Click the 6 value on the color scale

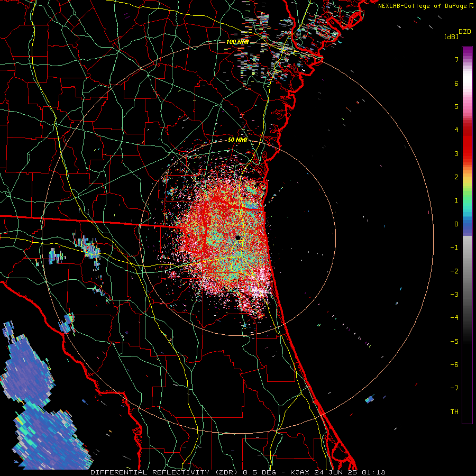pyautogui.click(x=456, y=83)
